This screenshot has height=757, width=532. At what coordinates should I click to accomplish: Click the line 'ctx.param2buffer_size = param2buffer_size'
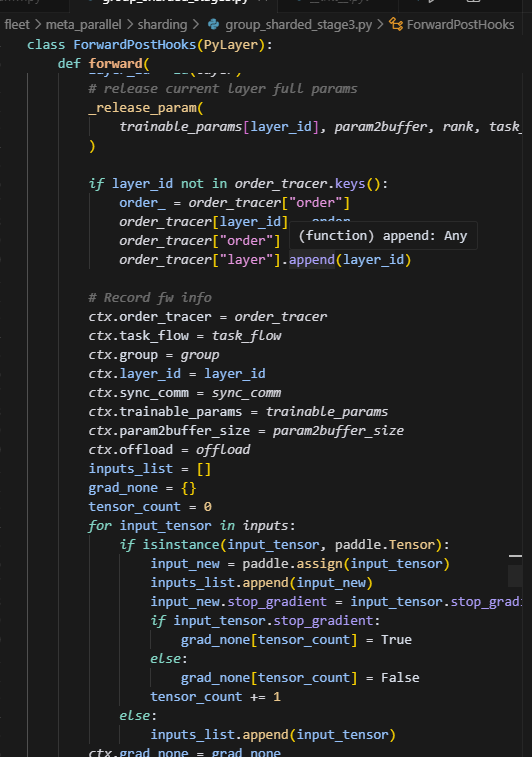coord(246,431)
